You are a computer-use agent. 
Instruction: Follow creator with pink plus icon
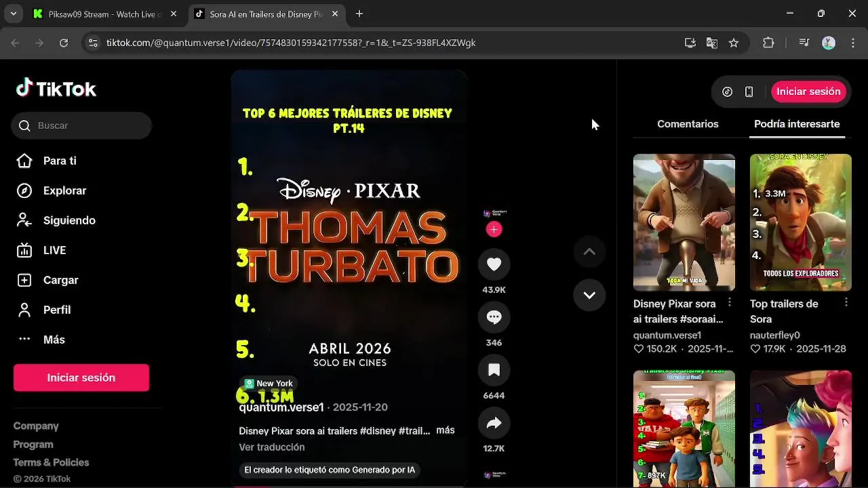(494, 230)
